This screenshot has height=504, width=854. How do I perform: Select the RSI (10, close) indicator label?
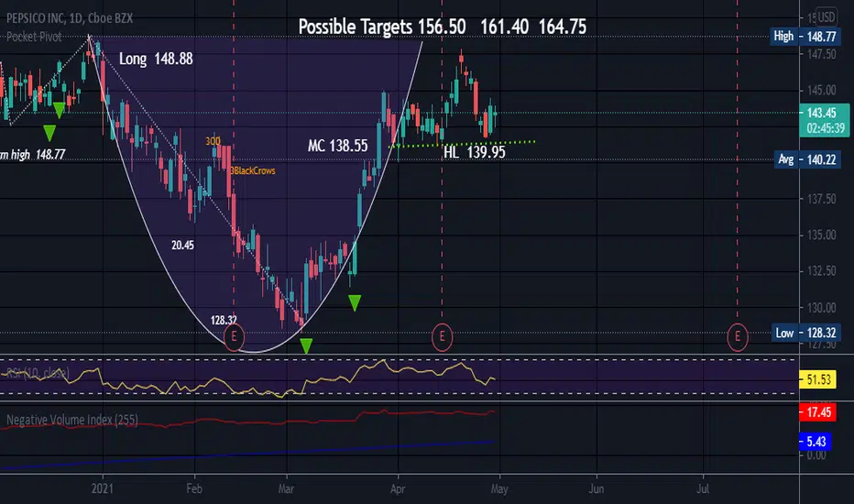click(38, 373)
